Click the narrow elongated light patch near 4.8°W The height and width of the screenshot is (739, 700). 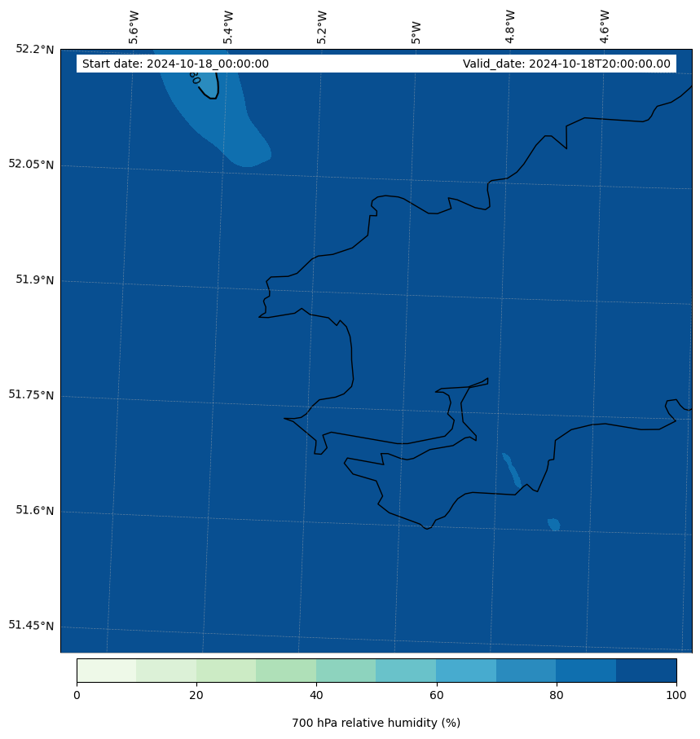click(x=512, y=470)
